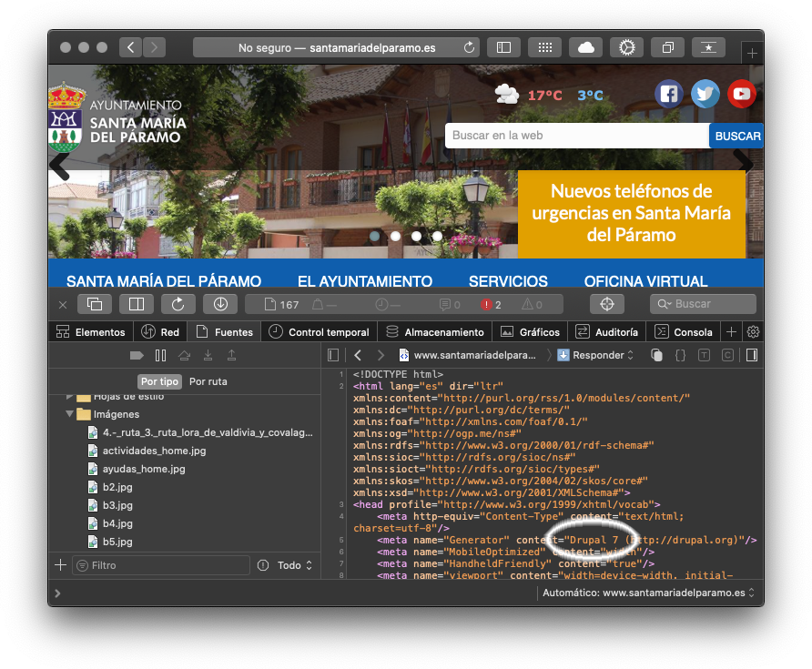Open the Twitter profile link
The height and width of the screenshot is (669, 812).
[705, 94]
